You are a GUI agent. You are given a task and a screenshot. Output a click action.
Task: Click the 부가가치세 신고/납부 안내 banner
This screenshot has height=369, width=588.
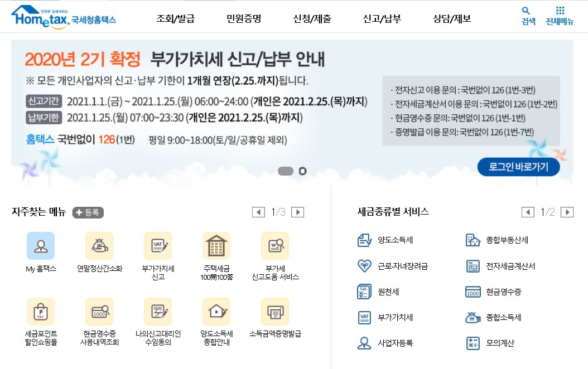click(x=292, y=113)
